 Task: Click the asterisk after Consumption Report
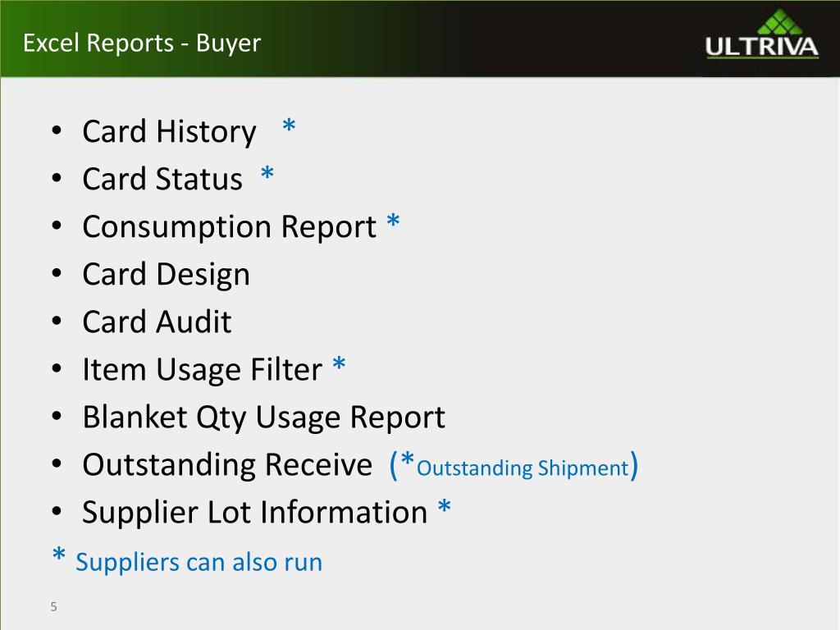click(393, 220)
